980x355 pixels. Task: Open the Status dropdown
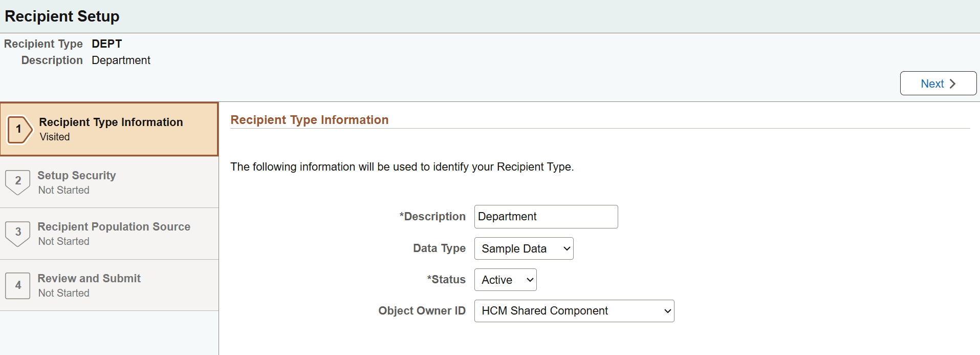tap(505, 280)
